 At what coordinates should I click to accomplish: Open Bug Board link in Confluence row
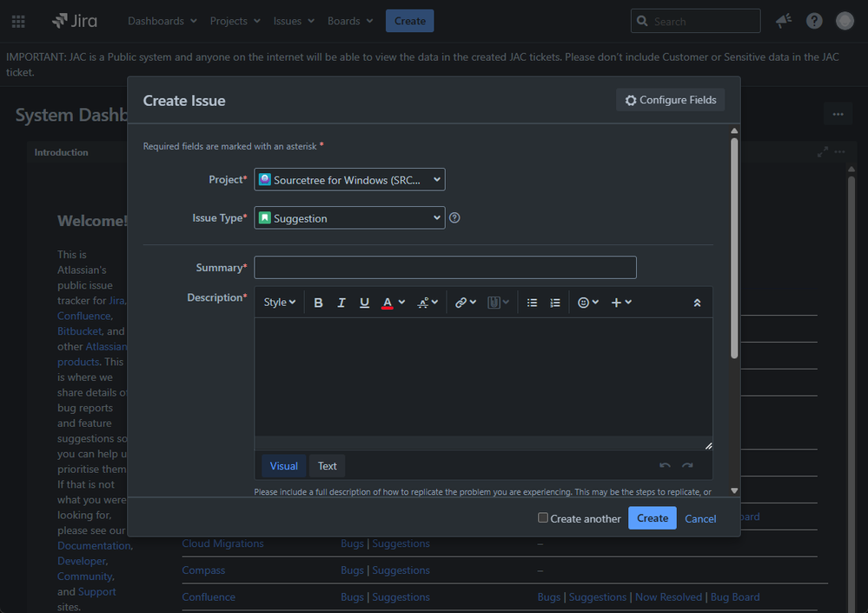pos(734,597)
